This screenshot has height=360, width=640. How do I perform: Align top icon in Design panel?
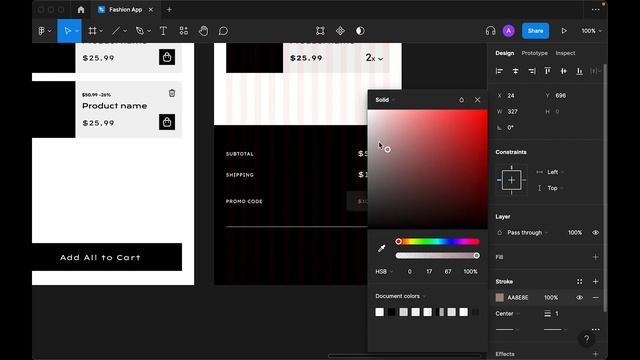[x=548, y=71]
